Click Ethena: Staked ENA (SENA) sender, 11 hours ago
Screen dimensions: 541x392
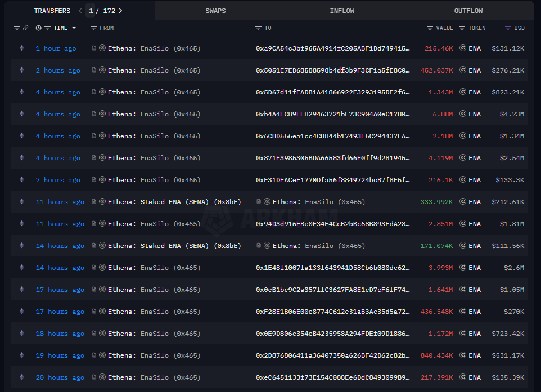coord(174,202)
